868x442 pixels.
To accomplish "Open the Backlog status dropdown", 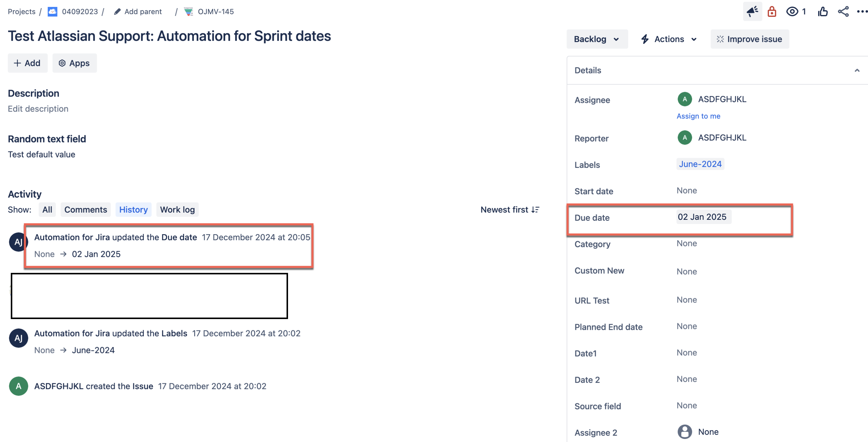I will click(596, 39).
